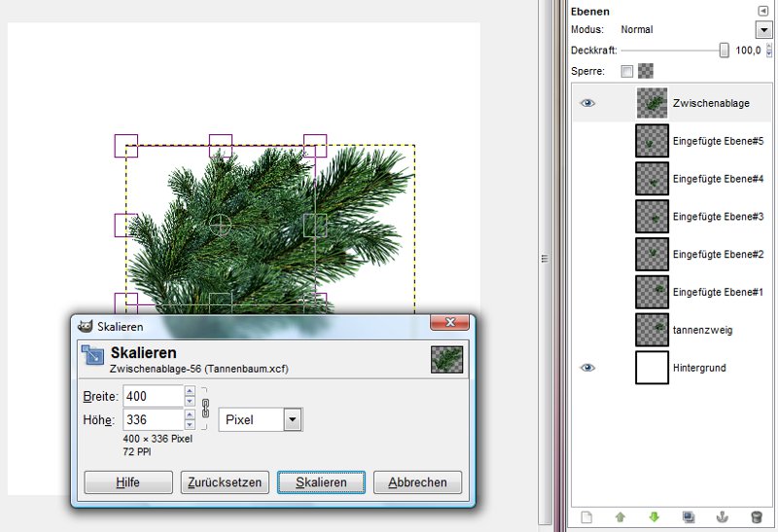Select the tannenzweig layer
The width and height of the screenshot is (778, 532).
click(x=702, y=330)
